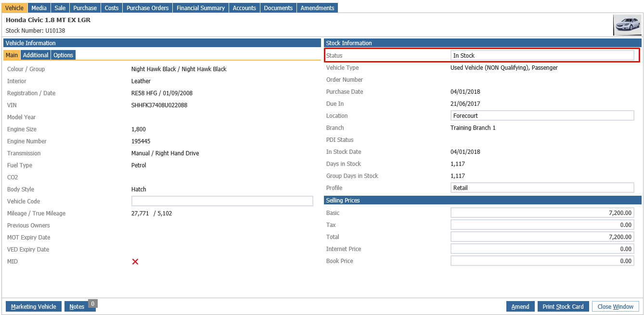644x315 pixels.
Task: Open the Documents tab
Action: click(278, 8)
